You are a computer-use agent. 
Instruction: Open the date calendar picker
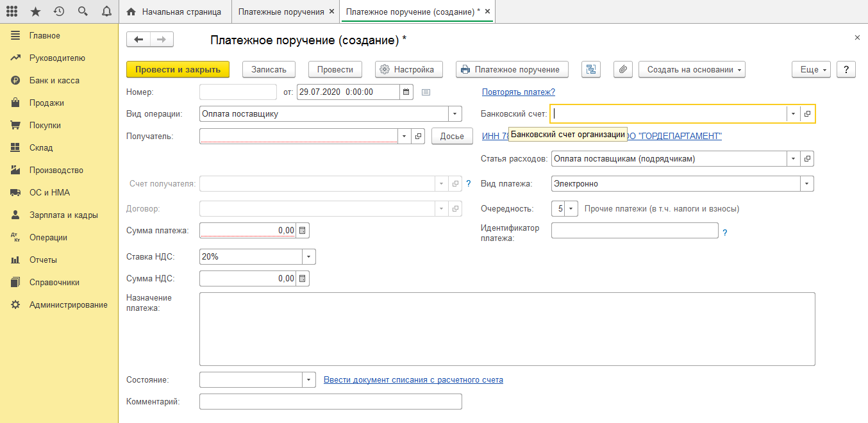coord(406,92)
